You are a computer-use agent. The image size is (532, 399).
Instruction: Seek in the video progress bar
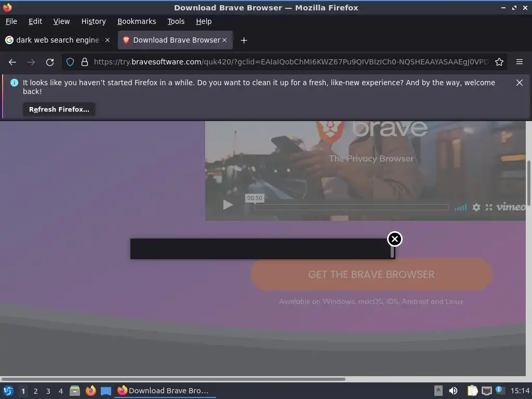[352, 207]
